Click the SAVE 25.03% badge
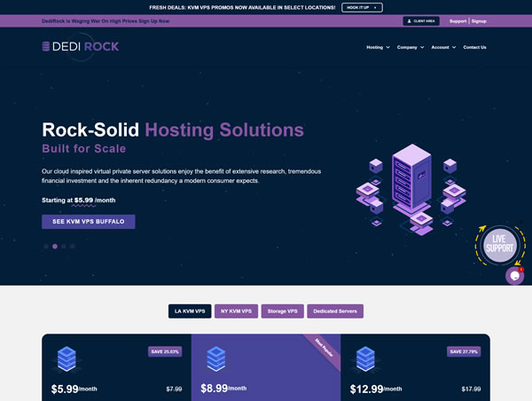 click(165, 351)
